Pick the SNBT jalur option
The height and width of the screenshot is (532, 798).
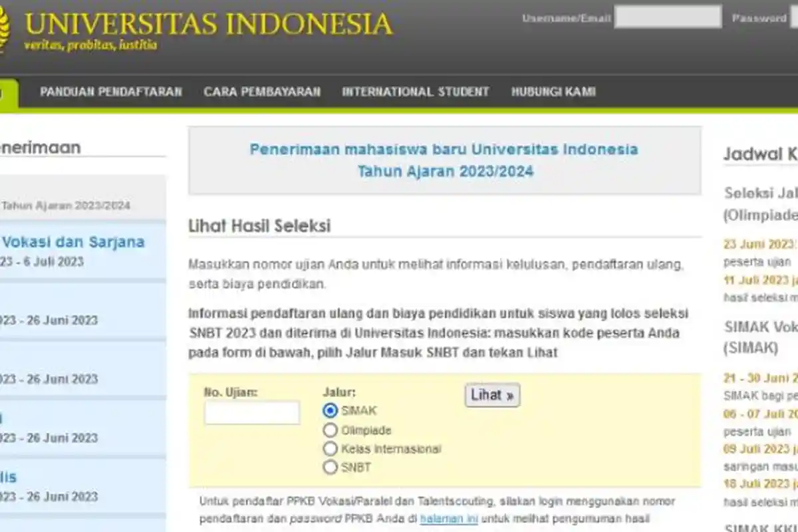click(329, 467)
